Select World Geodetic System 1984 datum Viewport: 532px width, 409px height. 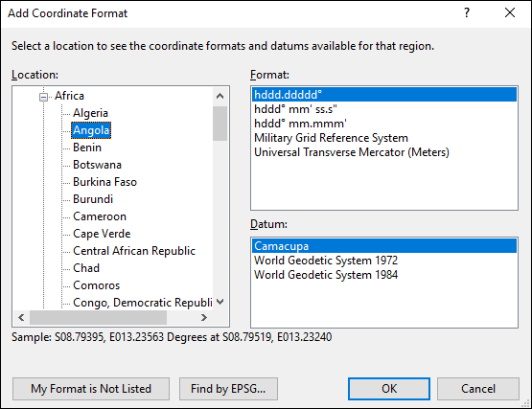pyautogui.click(x=384, y=275)
